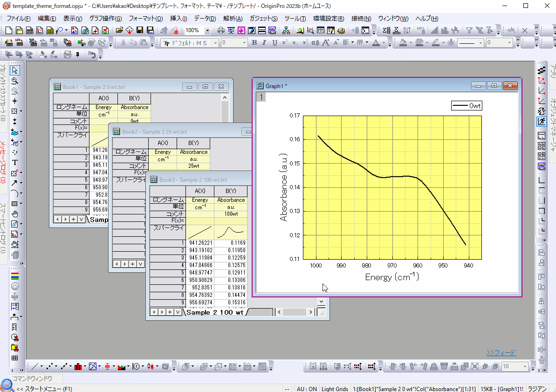Click the Add Data Filter funnel icon
Image resolution: width=556 pixels, height=392 pixels.
(469, 30)
